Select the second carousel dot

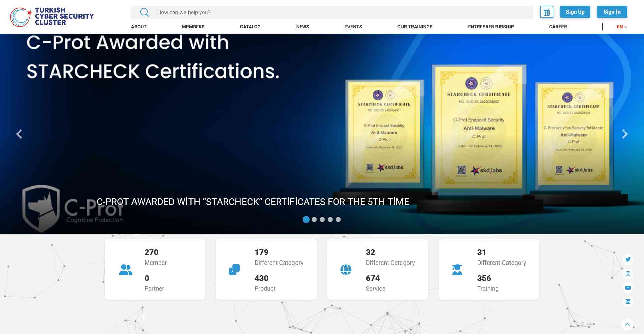tap(314, 220)
